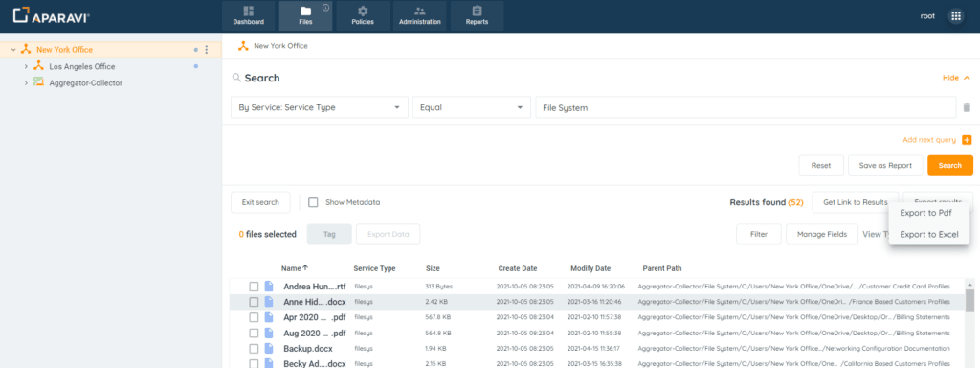Expand the Los Angeles Office node
The width and height of the screenshot is (980, 368).
pyautogui.click(x=26, y=66)
